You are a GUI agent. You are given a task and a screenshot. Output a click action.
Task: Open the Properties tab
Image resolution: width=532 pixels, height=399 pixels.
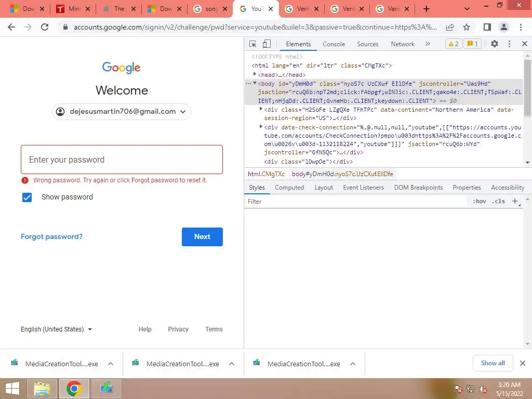(x=467, y=188)
